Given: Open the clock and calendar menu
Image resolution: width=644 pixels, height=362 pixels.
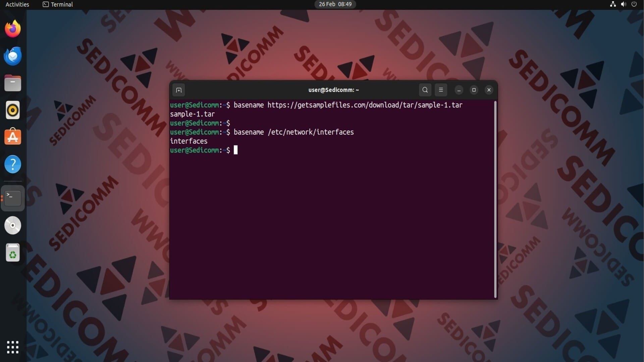Looking at the screenshot, I should coord(335,4).
